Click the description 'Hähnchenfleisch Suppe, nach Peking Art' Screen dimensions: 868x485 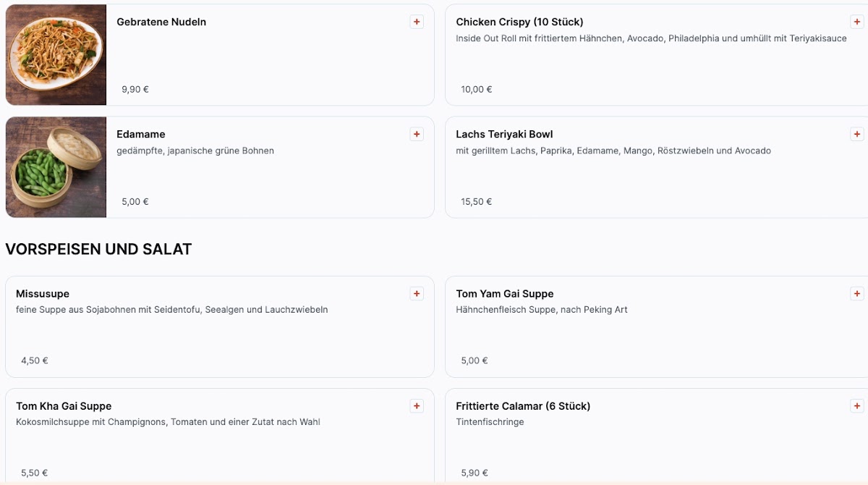542,310
